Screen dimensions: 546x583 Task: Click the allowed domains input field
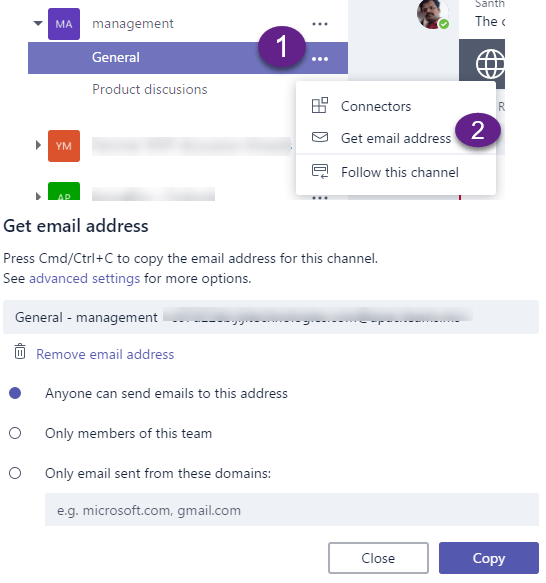[292, 510]
